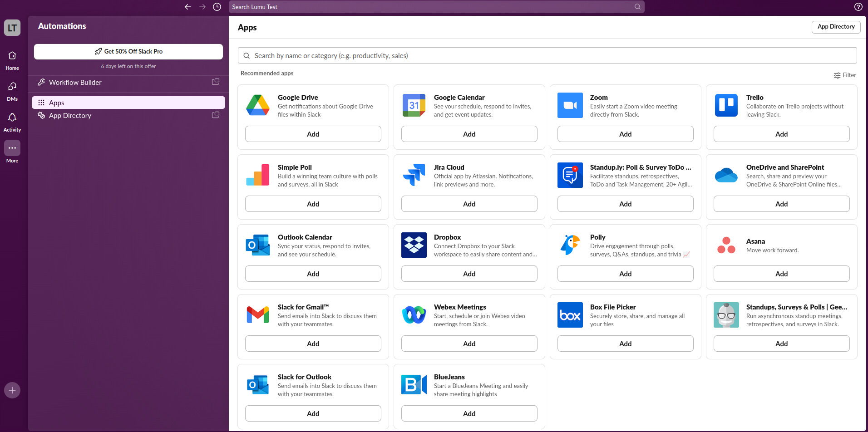The height and width of the screenshot is (432, 868).
Task: Click the plus create-new button
Action: tap(12, 390)
